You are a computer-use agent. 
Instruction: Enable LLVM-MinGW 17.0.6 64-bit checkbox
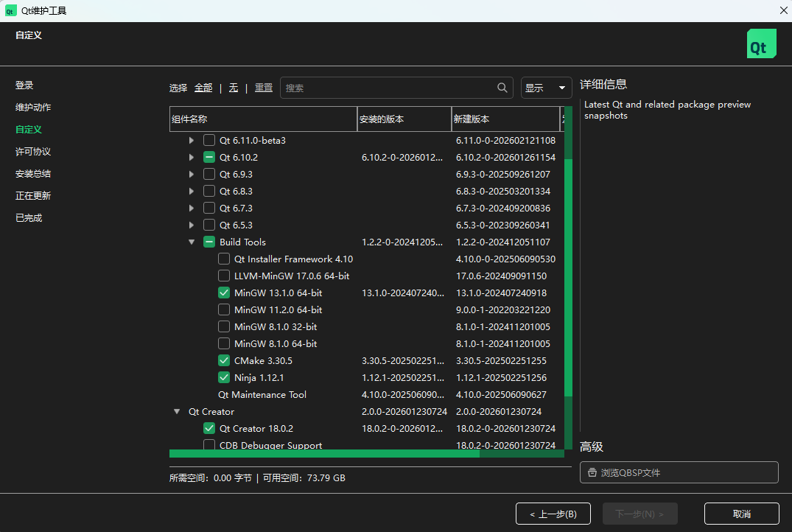[224, 276]
